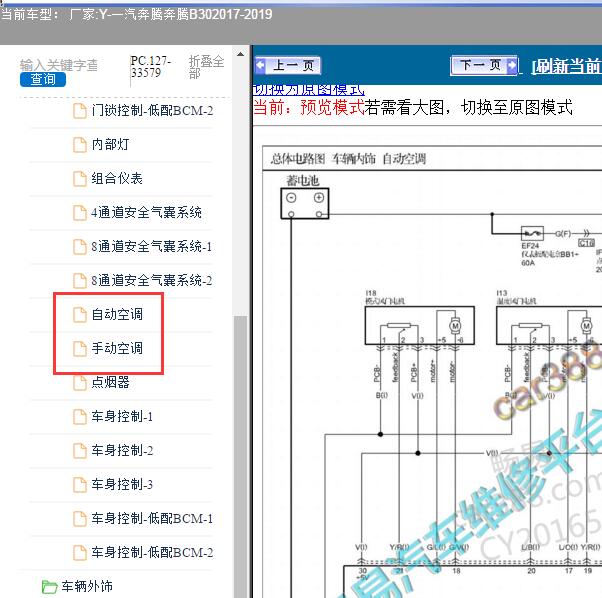Click the right arrow icon on 下一页
This screenshot has width=602, height=598.
click(x=512, y=65)
